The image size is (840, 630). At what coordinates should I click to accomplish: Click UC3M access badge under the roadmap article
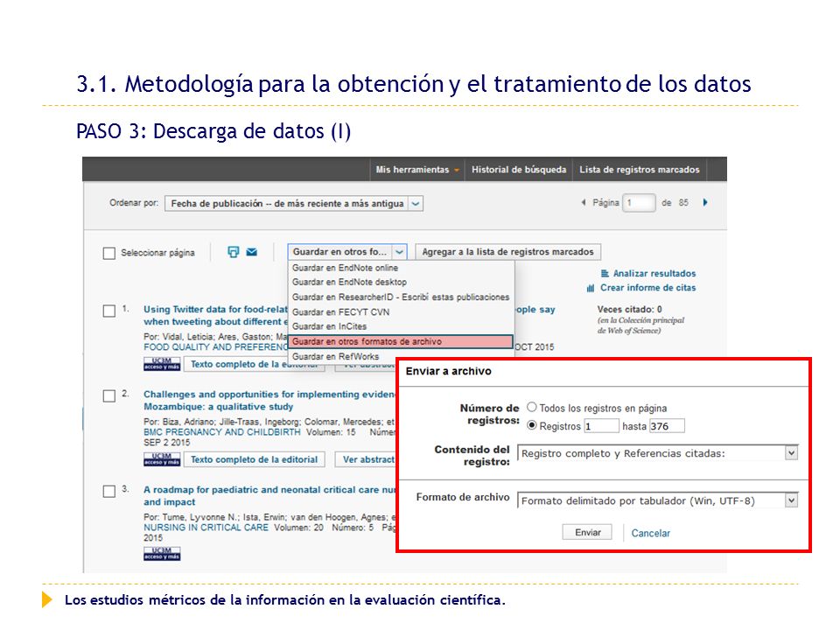coord(162,553)
